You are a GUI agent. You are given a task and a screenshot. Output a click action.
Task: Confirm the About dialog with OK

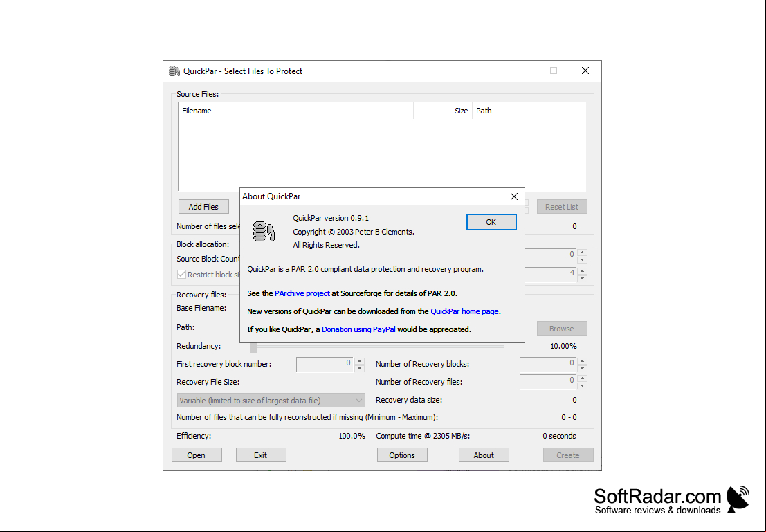[x=491, y=222]
